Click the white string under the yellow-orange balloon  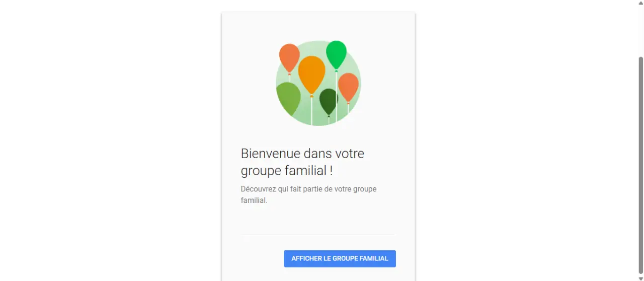[311, 111]
